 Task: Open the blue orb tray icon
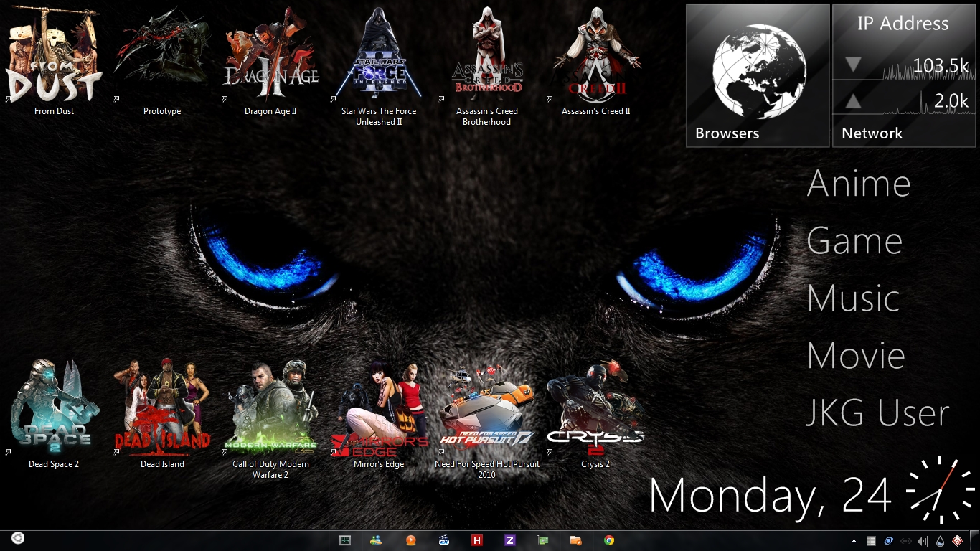coord(888,541)
